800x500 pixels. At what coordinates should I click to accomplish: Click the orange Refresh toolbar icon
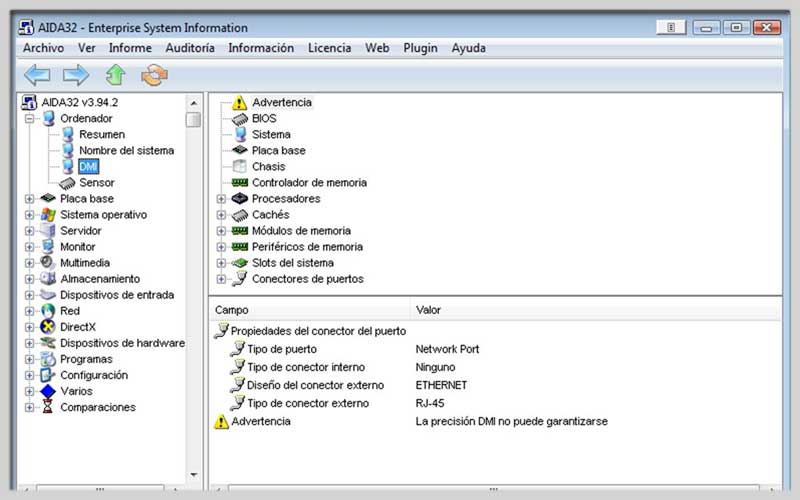pyautogui.click(x=154, y=76)
